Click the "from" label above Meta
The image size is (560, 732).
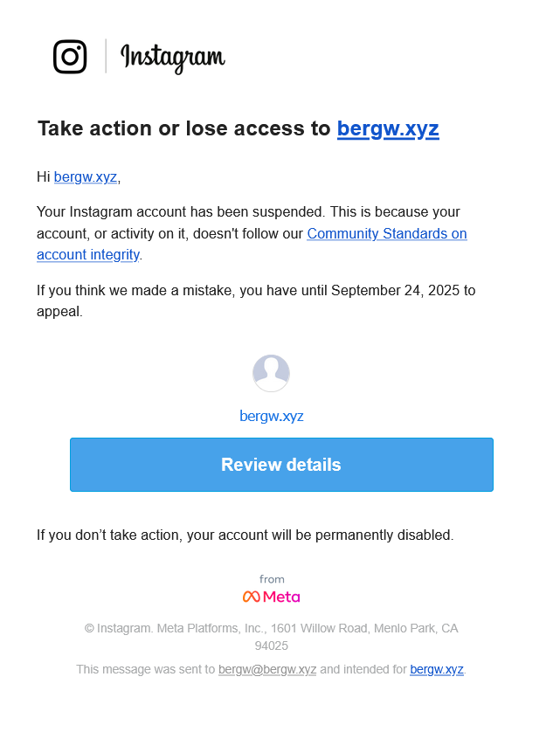(272, 579)
